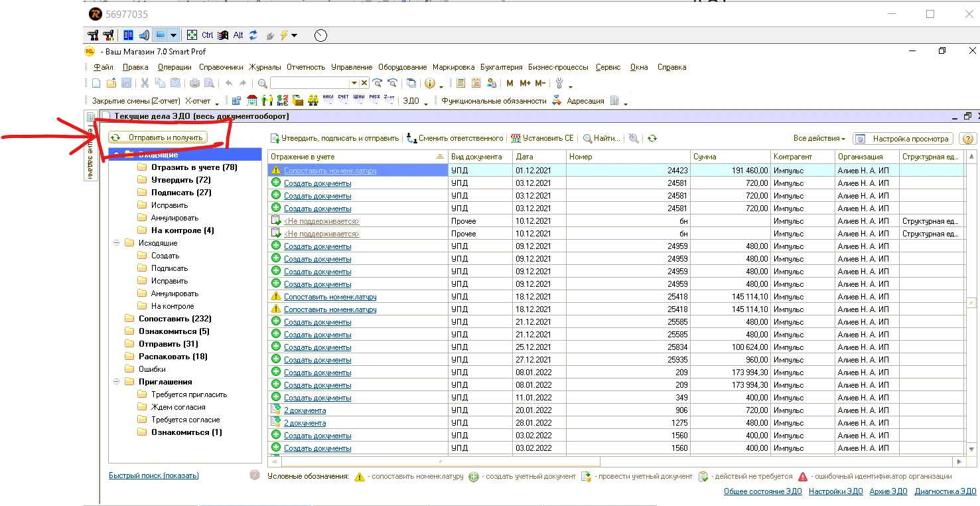This screenshot has width=980, height=506.
Task: Collapse the Приглашения folder node
Action: 117,382
